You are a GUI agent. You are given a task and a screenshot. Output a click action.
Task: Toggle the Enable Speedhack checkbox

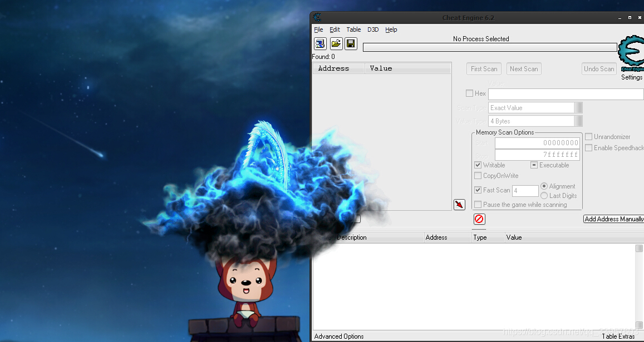tap(588, 148)
